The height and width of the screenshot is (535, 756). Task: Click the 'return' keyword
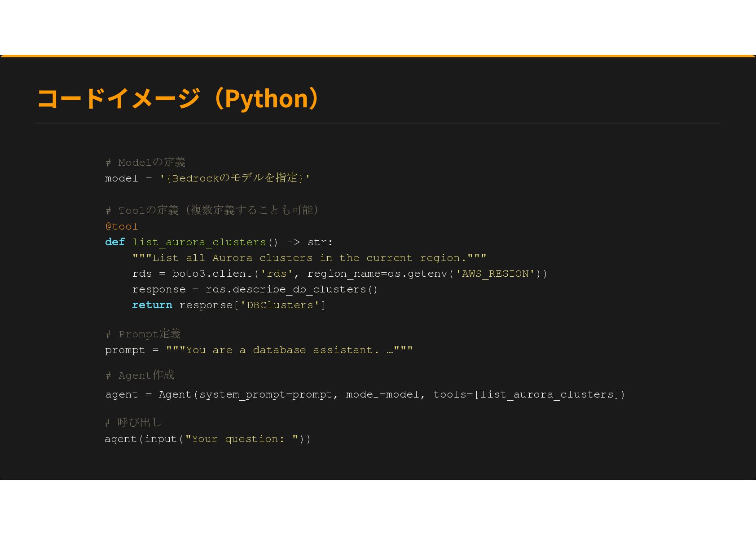coord(152,305)
